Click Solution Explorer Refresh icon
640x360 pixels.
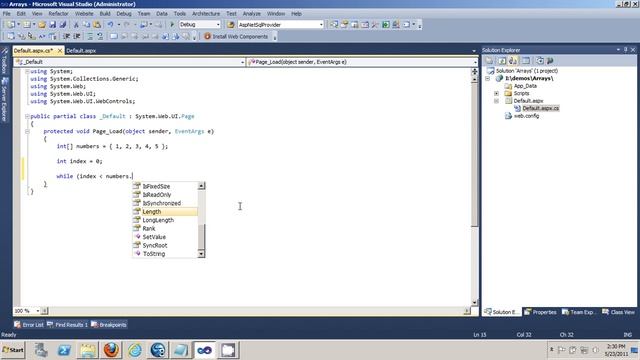[x=502, y=61]
